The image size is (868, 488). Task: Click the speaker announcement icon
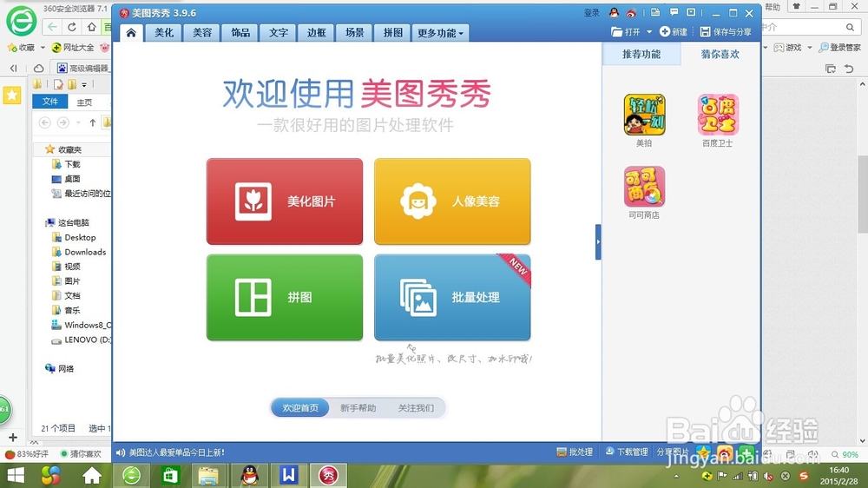tap(120, 452)
